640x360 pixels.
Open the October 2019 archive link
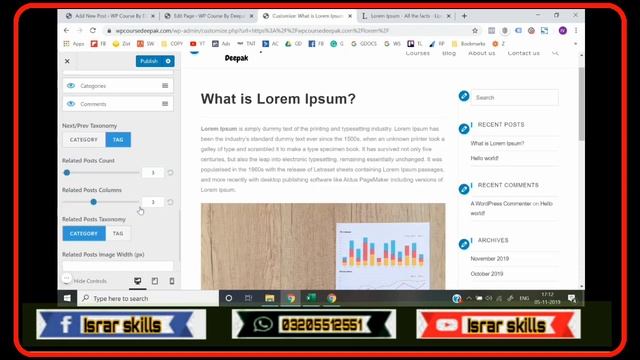(x=487, y=273)
